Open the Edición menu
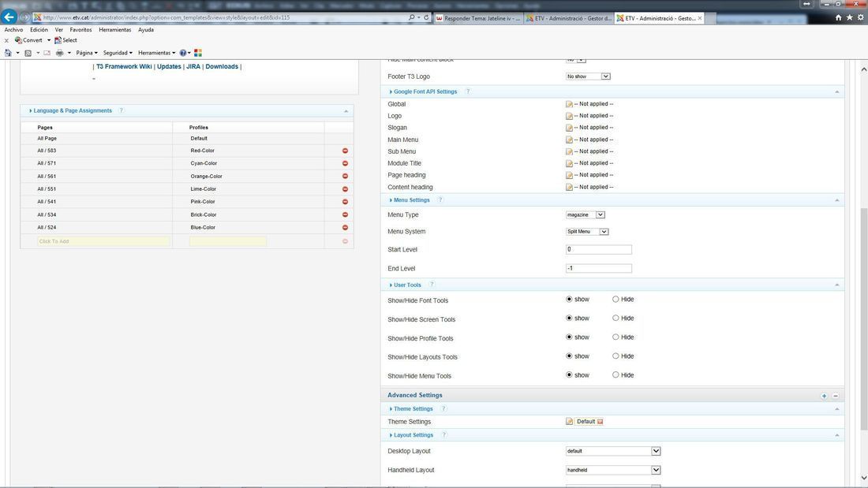The width and height of the screenshot is (868, 488). click(x=39, y=30)
